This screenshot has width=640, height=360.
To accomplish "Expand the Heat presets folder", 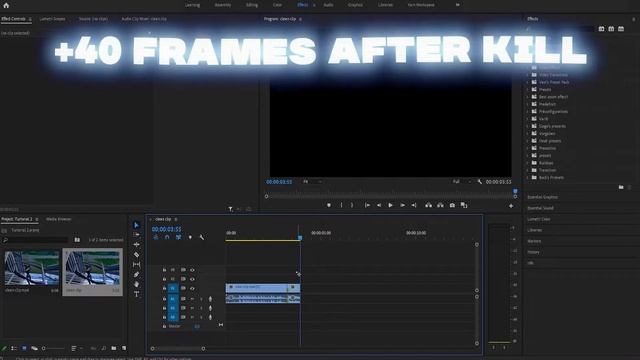I will 528,141.
